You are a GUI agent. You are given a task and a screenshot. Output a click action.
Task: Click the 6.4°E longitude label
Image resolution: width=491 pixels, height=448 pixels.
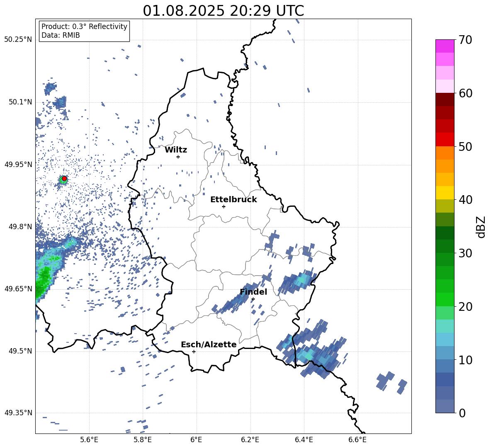pyautogui.click(x=304, y=440)
